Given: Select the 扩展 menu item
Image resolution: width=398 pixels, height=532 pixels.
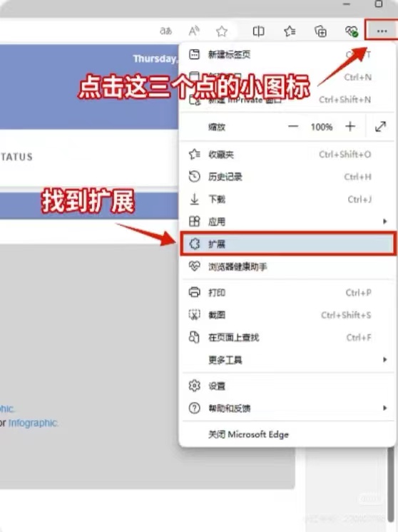Looking at the screenshot, I should [x=288, y=244].
